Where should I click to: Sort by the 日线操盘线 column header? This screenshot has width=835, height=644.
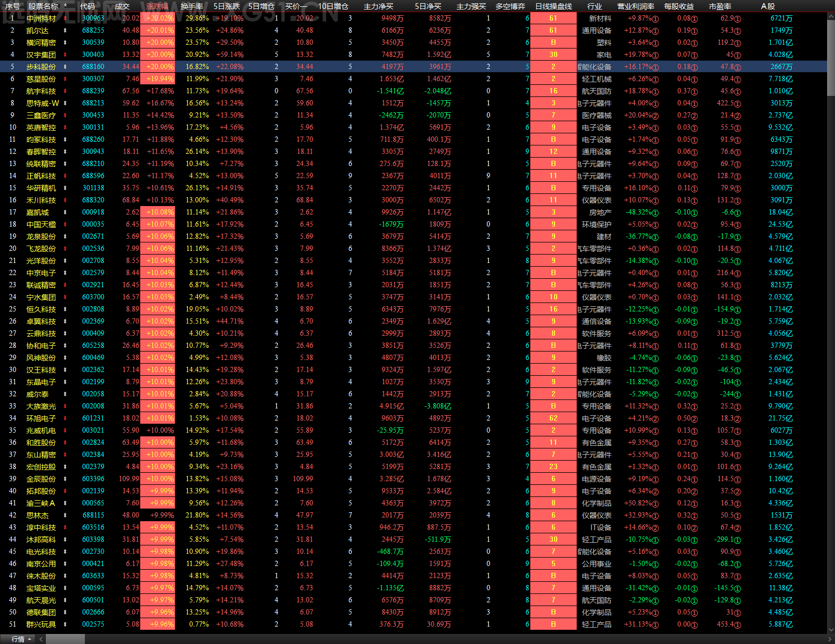coord(554,6)
